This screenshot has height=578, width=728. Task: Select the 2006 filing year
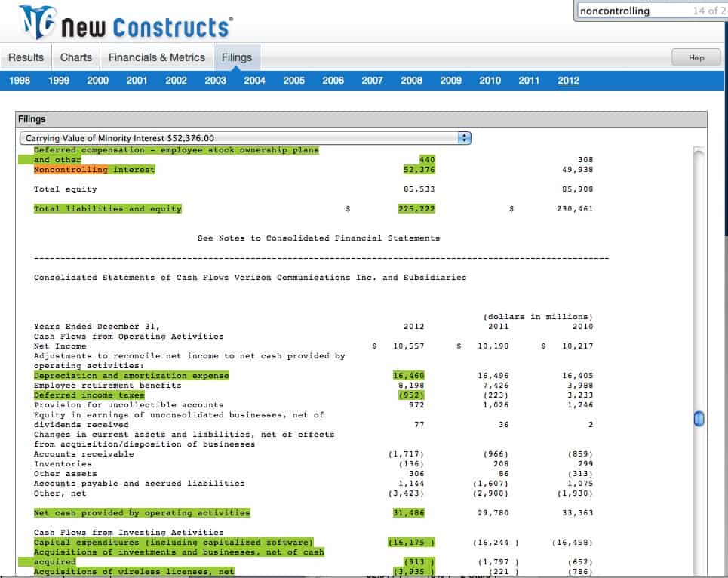333,81
